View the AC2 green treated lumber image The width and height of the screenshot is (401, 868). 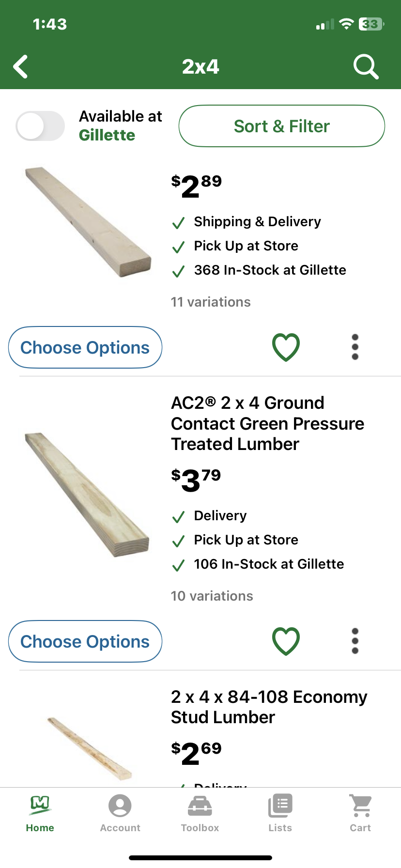[x=87, y=494]
